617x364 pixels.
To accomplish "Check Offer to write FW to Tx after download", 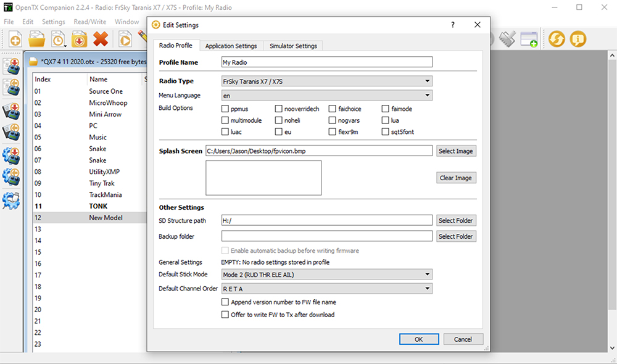I will 225,315.
